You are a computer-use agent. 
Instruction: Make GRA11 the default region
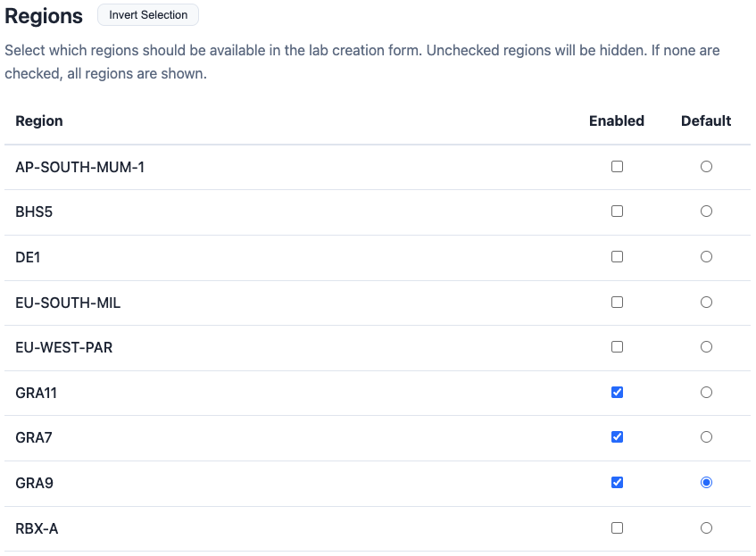click(x=706, y=393)
